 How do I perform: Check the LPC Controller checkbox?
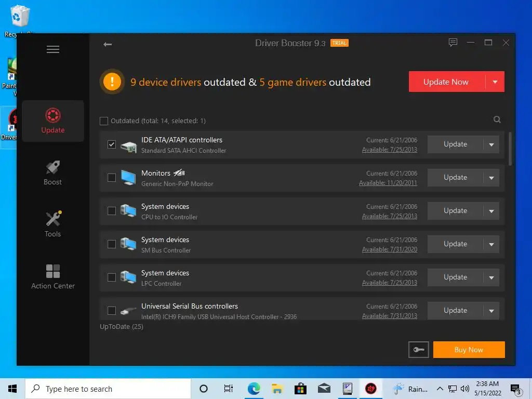[112, 277]
